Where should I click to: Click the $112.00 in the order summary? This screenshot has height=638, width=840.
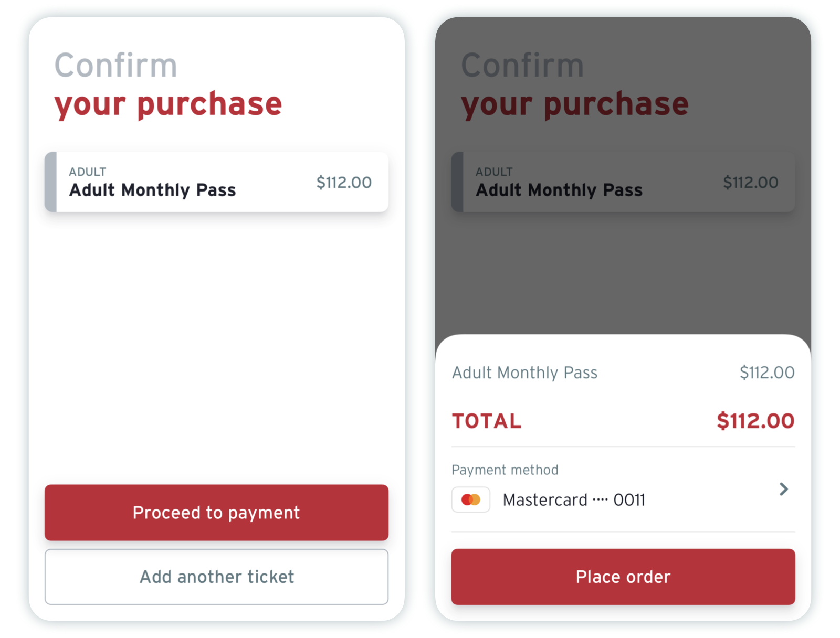coord(766,373)
